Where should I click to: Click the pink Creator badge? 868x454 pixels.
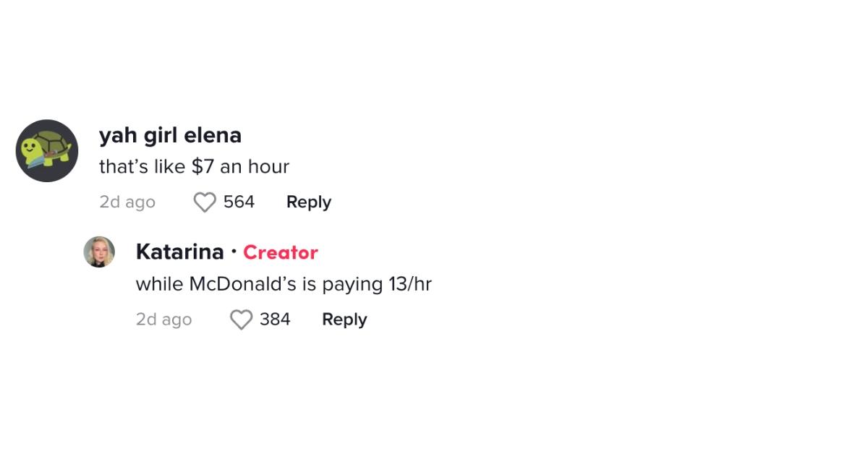click(281, 252)
